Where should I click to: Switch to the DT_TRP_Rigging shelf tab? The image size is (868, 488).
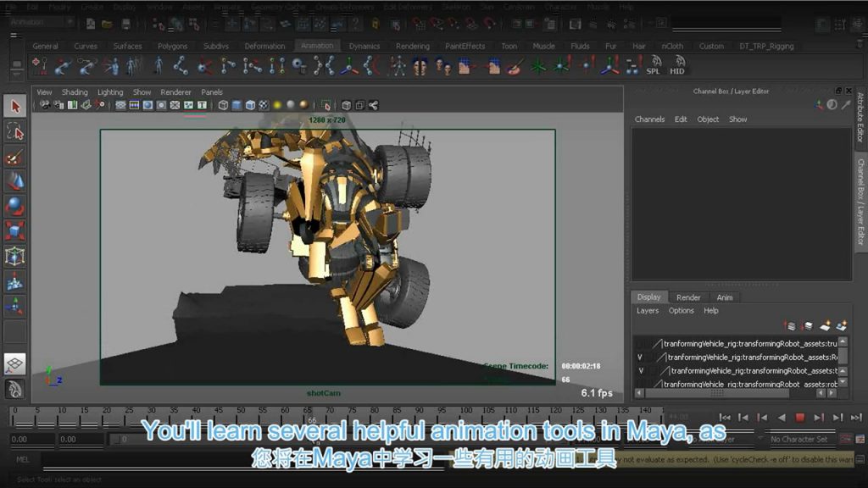point(766,47)
